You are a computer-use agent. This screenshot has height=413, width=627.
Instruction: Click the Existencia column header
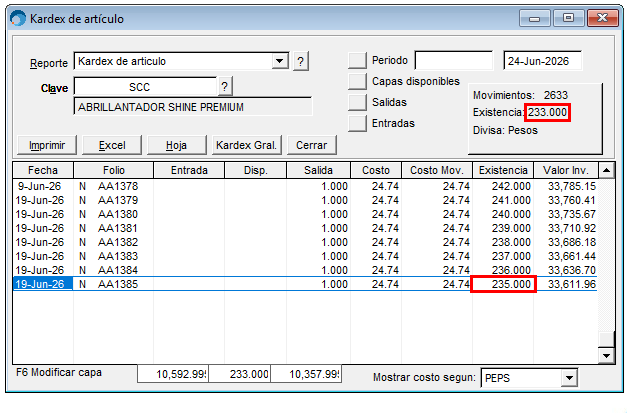point(503,170)
